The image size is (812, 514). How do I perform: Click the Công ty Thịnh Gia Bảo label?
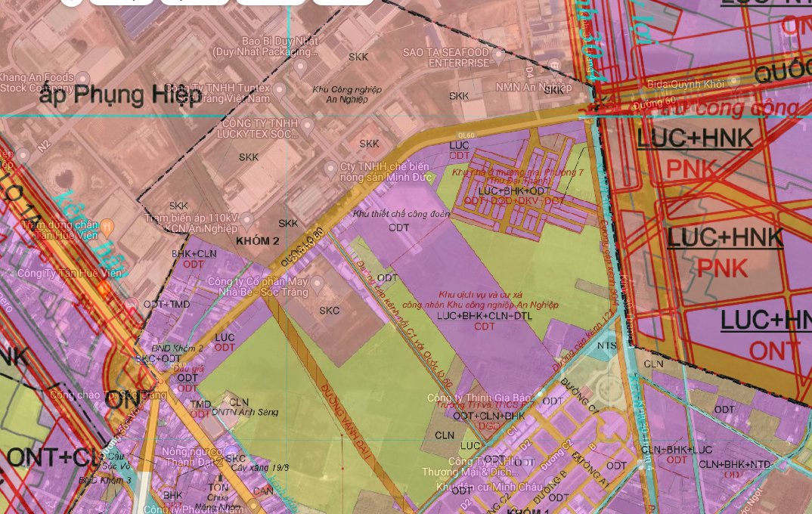[479, 398]
